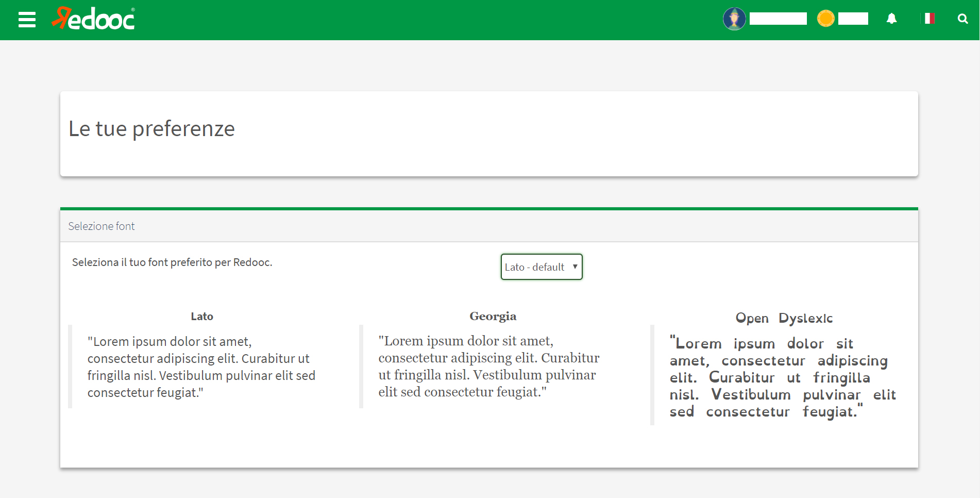This screenshot has width=980, height=498.
Task: Click the 'Selezione font' panel header
Action: [x=102, y=226]
